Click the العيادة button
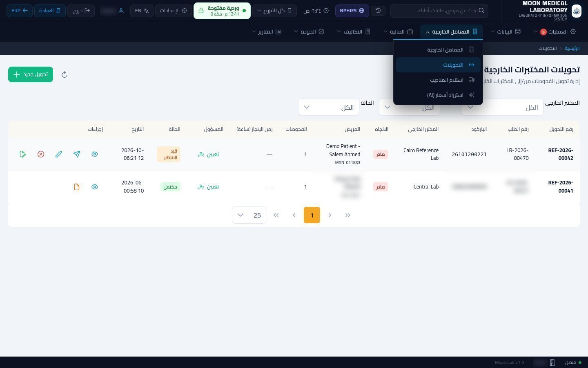This screenshot has width=588, height=368. [50, 11]
